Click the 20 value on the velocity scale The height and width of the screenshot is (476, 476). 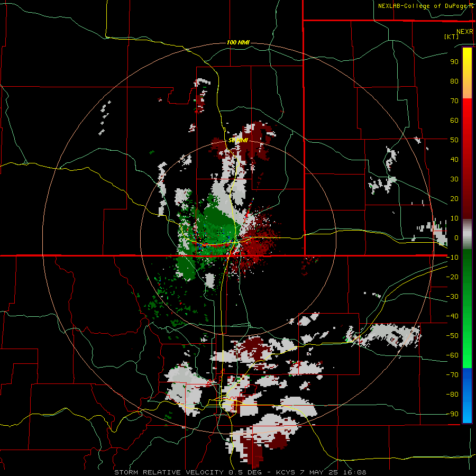click(x=454, y=199)
